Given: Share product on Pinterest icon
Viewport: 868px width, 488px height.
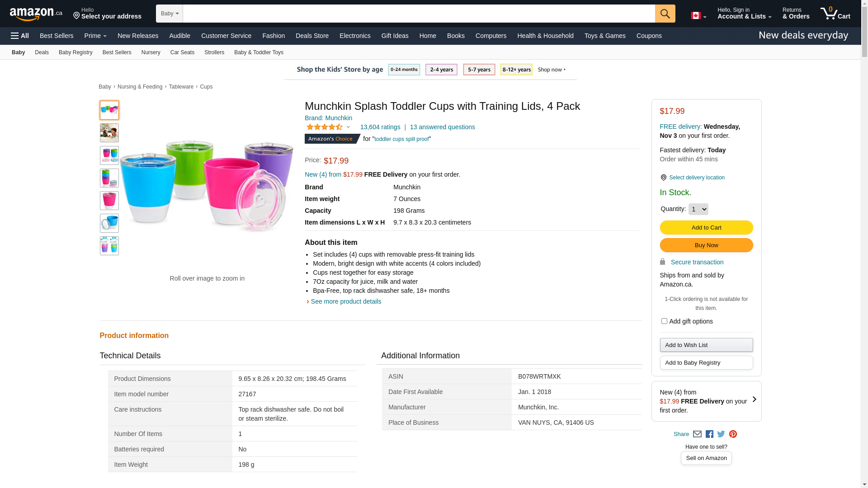Looking at the screenshot, I should [x=733, y=434].
